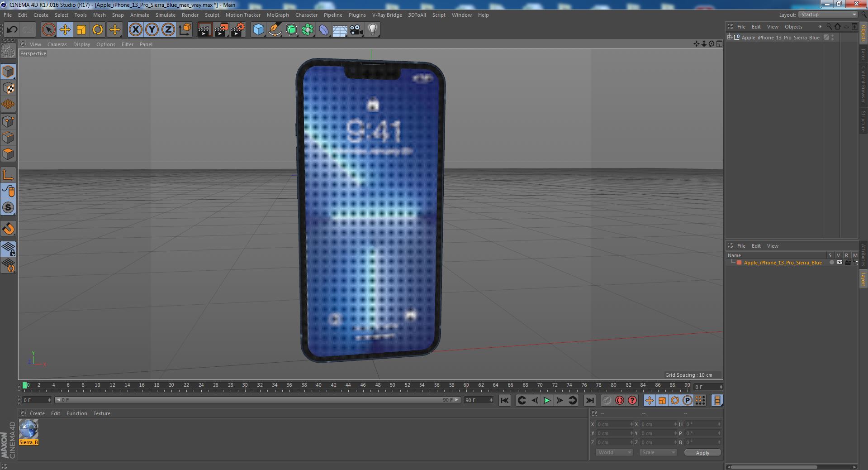Open the V-Ray Bridge menu
Screen dimensions: 868x470
[x=387, y=15]
